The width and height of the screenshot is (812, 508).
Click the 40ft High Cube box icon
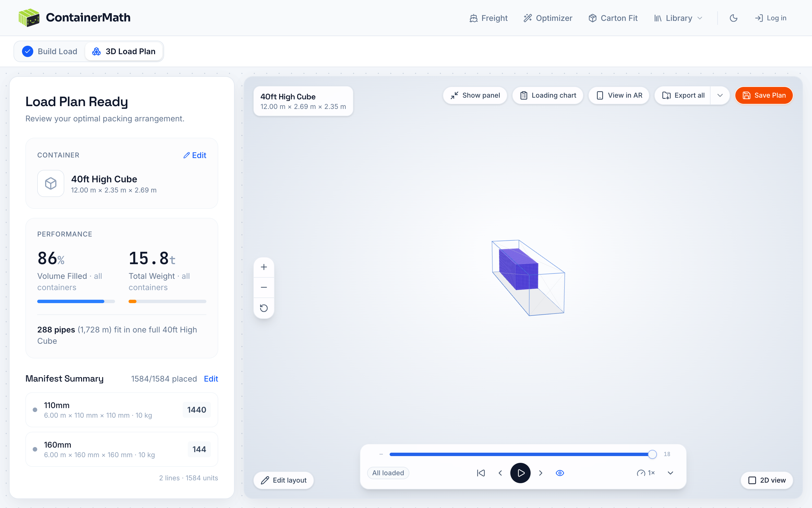(51, 183)
